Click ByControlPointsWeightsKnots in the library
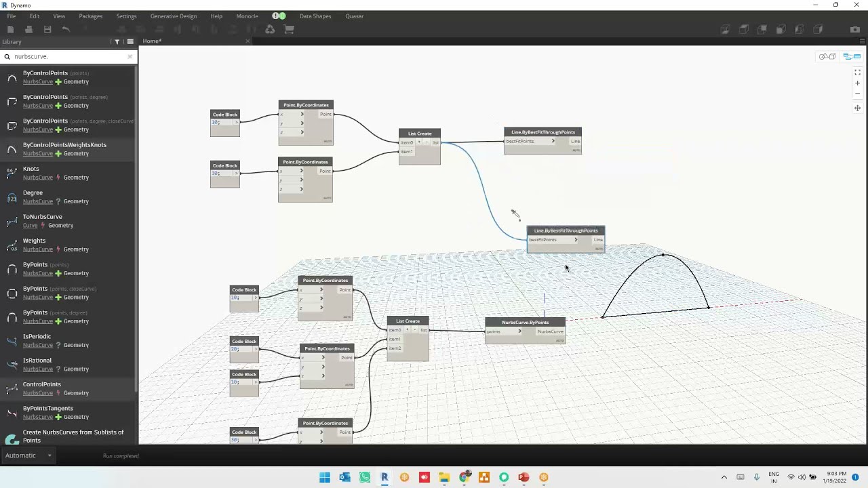Screen dimensions: 868x488 click(x=64, y=144)
